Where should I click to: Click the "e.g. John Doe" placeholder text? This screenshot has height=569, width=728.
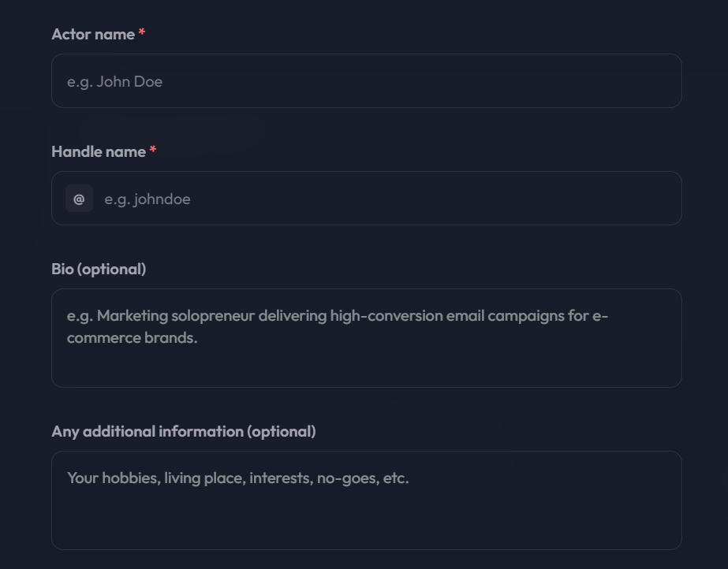click(114, 82)
